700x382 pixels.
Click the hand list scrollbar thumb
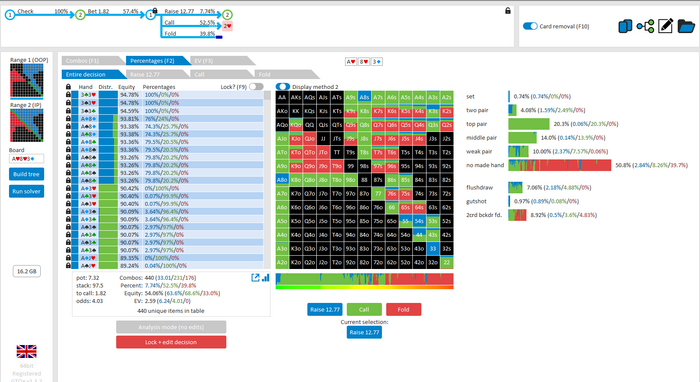(x=267, y=96)
